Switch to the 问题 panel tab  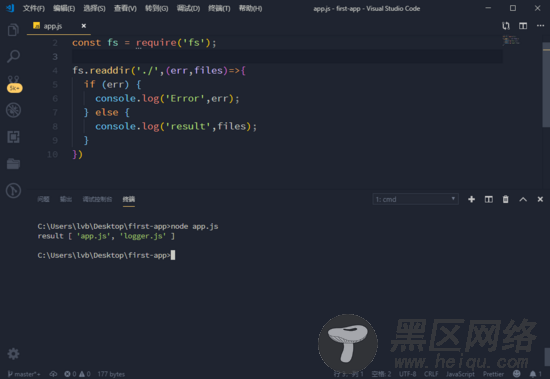[x=43, y=199]
